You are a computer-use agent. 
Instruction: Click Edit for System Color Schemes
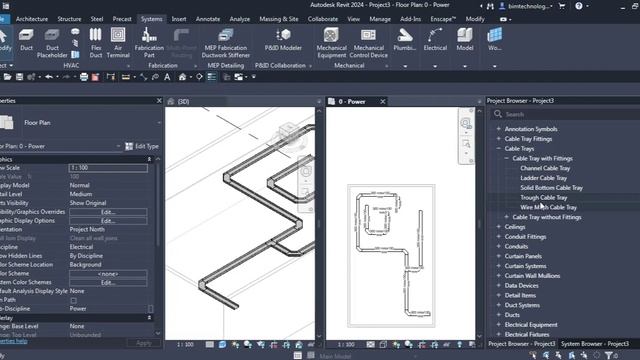point(108,282)
